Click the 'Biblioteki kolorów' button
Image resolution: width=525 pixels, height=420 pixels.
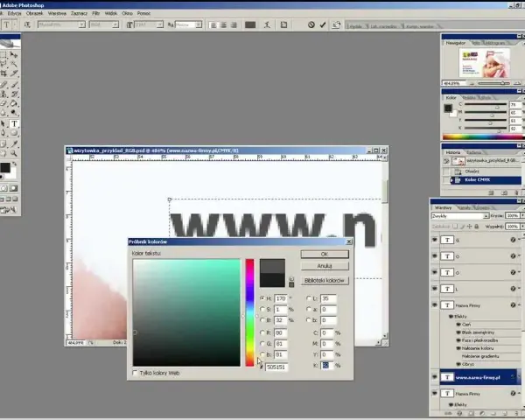pyautogui.click(x=325, y=280)
